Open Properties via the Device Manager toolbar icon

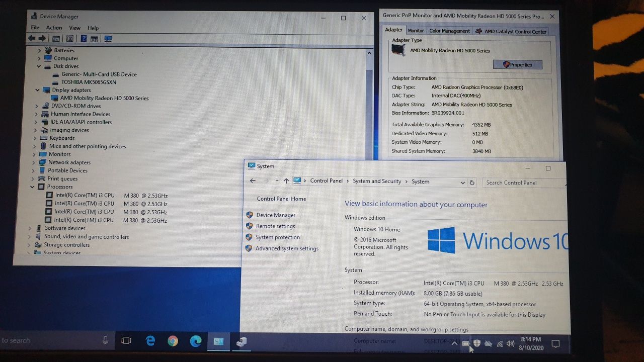[70, 38]
